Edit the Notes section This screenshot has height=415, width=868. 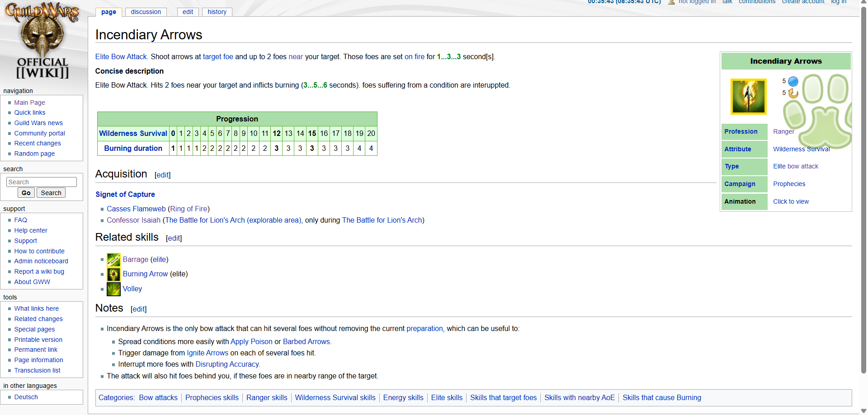[139, 309]
